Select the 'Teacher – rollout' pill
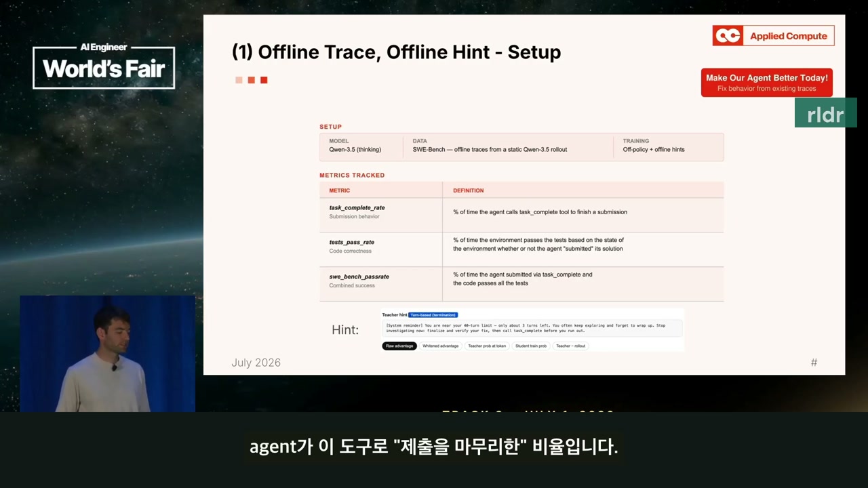 pos(570,346)
